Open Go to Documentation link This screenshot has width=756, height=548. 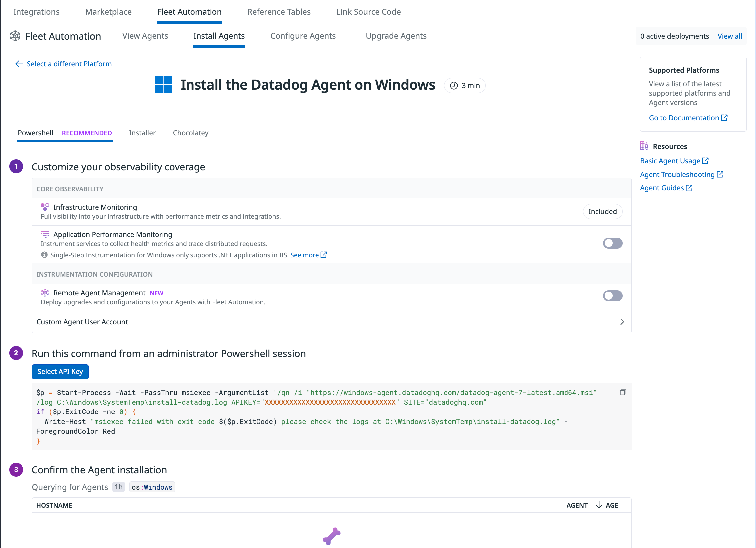pyautogui.click(x=684, y=118)
